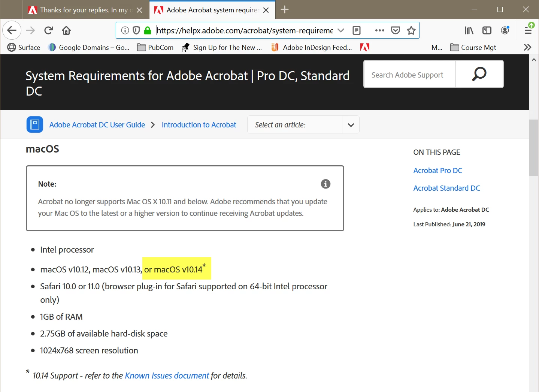Screen dimensions: 539x392
Task: Close the Thanks for your replies tab
Action: [x=139, y=10]
